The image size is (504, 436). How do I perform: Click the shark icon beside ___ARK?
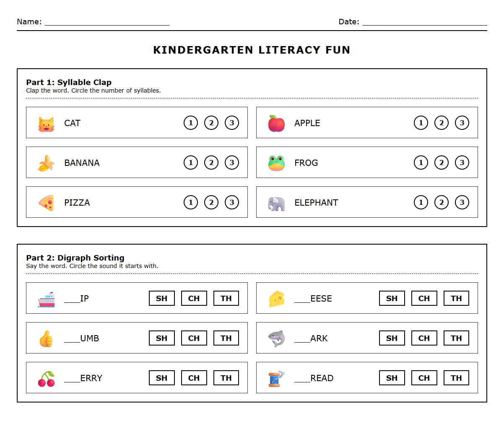click(x=276, y=338)
